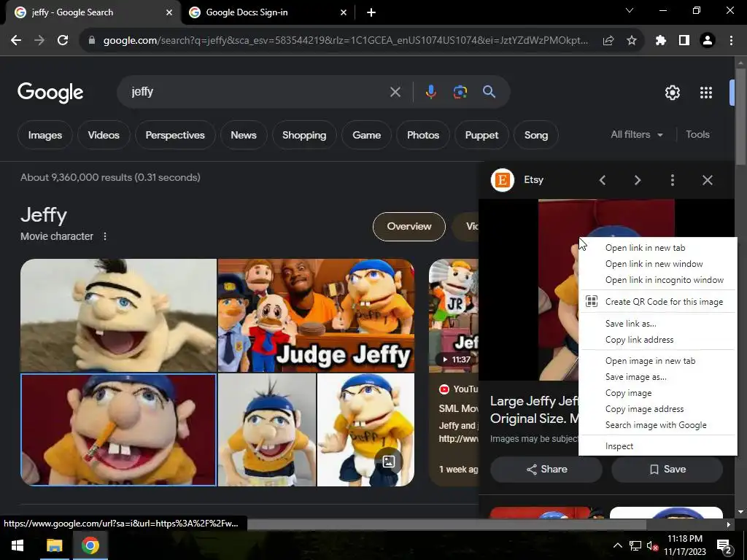The width and height of the screenshot is (747, 560).
Task: Choose Copy image address
Action: 657,409
